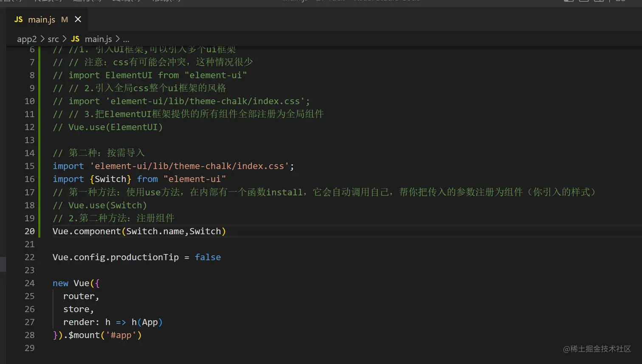Click the line 7 comment about css conflicts

pos(153,62)
